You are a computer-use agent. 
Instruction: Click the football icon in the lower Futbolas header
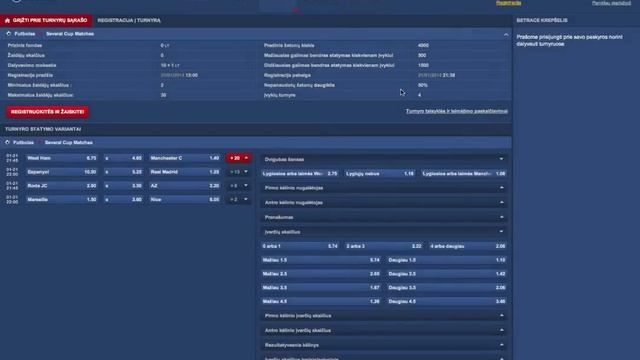[x=7, y=142]
